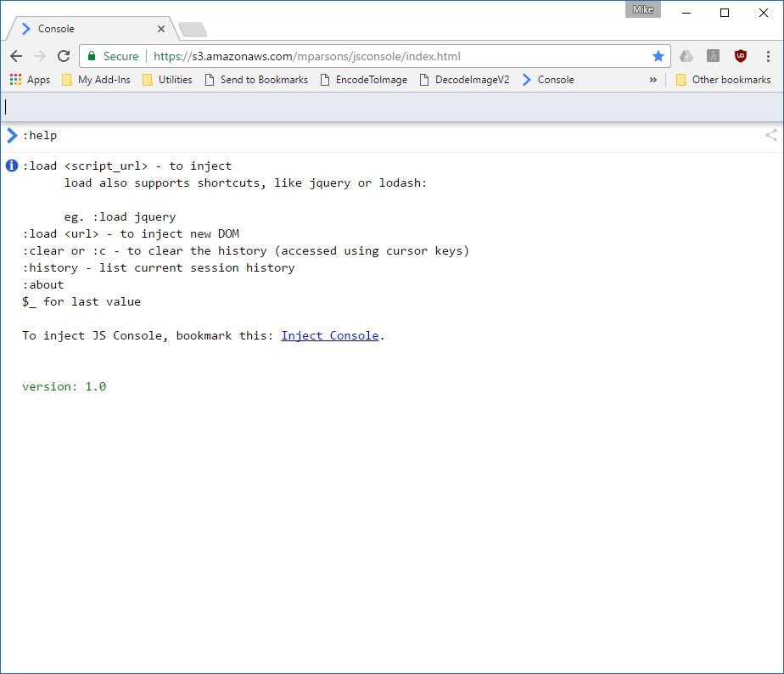
Task: Click the share icon next to the :help entry
Action: click(770, 135)
